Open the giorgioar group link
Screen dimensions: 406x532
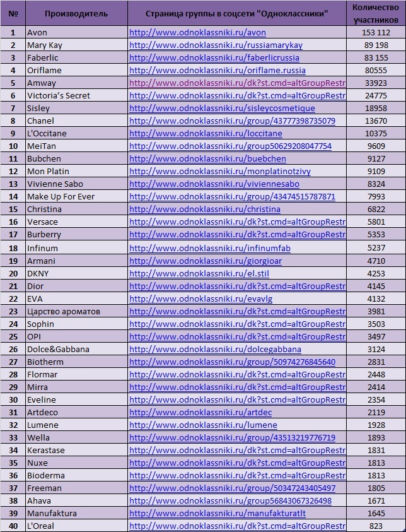[206, 261]
